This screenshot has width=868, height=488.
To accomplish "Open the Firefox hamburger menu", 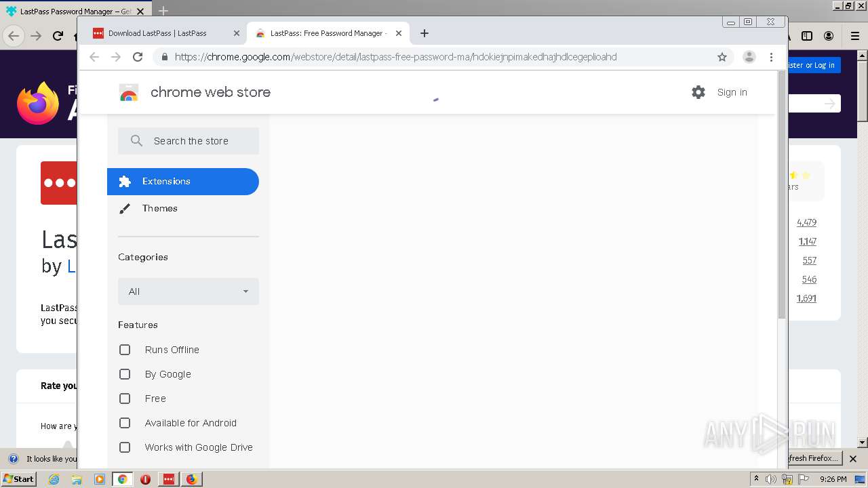I will click(x=855, y=36).
